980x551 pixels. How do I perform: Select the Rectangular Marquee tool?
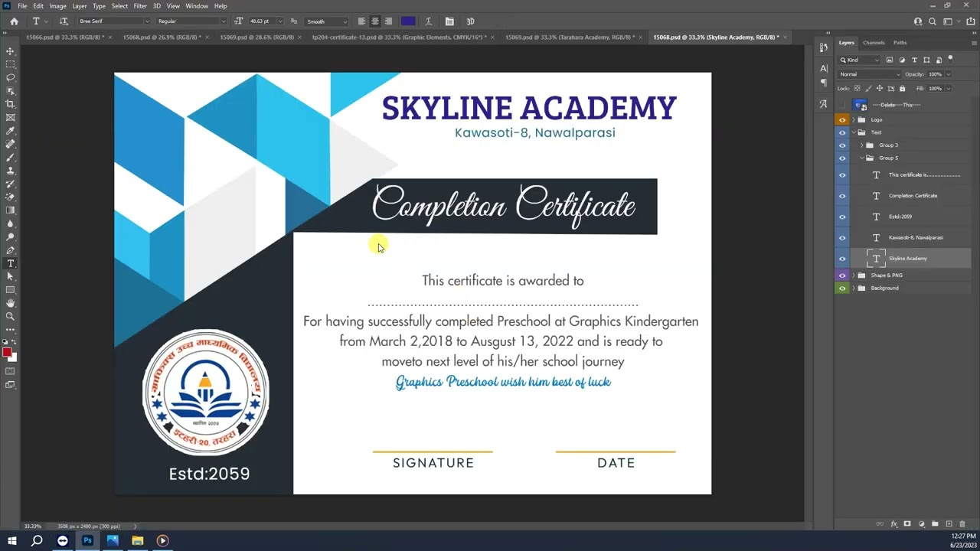[x=10, y=64]
